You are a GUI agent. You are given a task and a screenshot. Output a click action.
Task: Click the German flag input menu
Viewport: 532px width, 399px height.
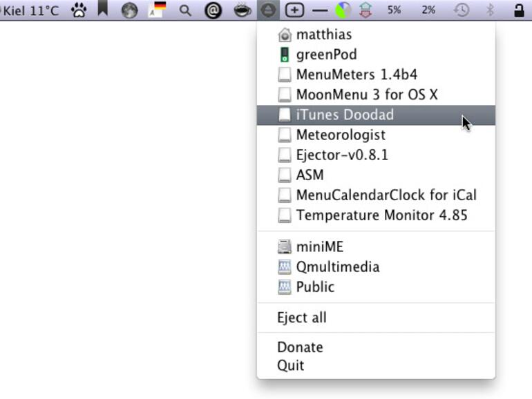(158, 10)
